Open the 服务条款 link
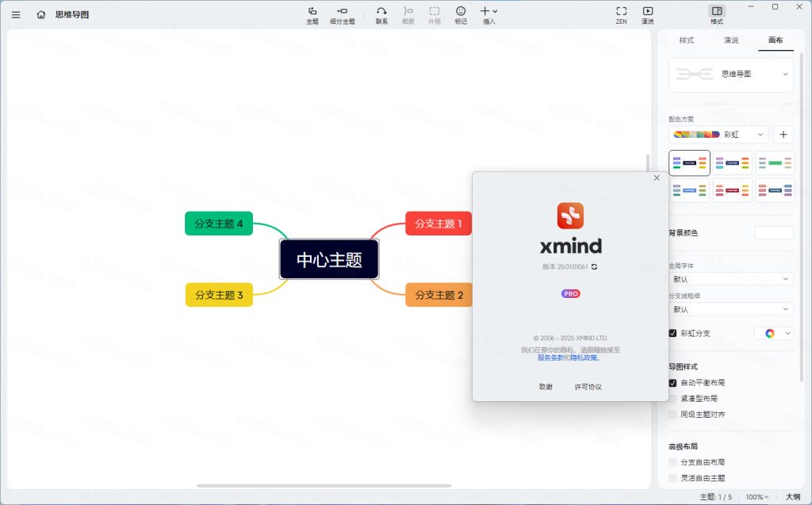Viewport: 812px width, 505px height. coord(550,358)
